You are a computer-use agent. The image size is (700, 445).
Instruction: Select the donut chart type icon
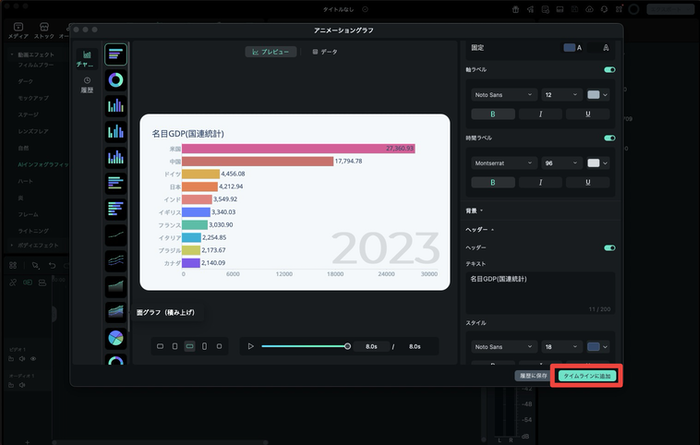pyautogui.click(x=116, y=79)
